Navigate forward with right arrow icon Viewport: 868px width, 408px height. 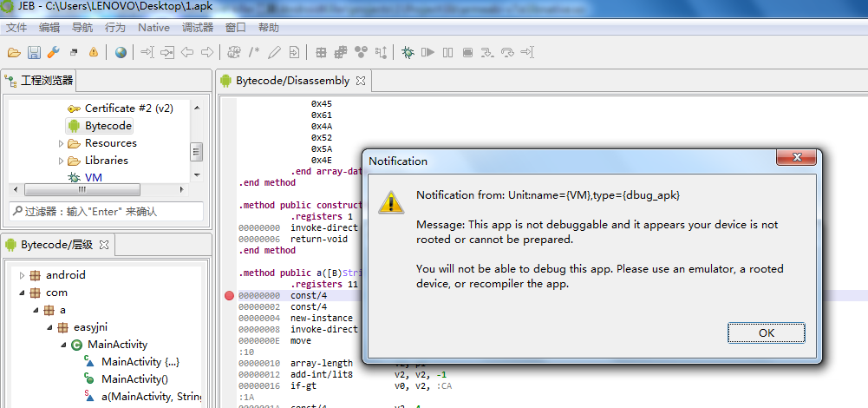pos(207,53)
